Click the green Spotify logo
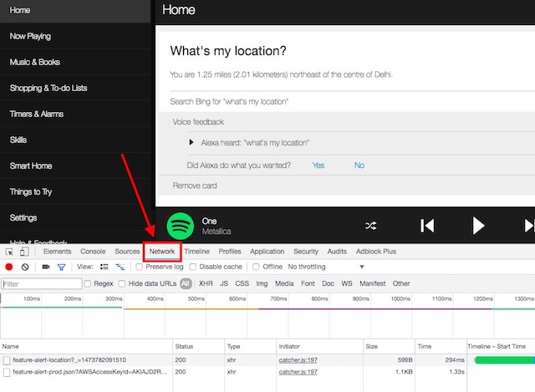This screenshot has height=392, width=535. 181,226
